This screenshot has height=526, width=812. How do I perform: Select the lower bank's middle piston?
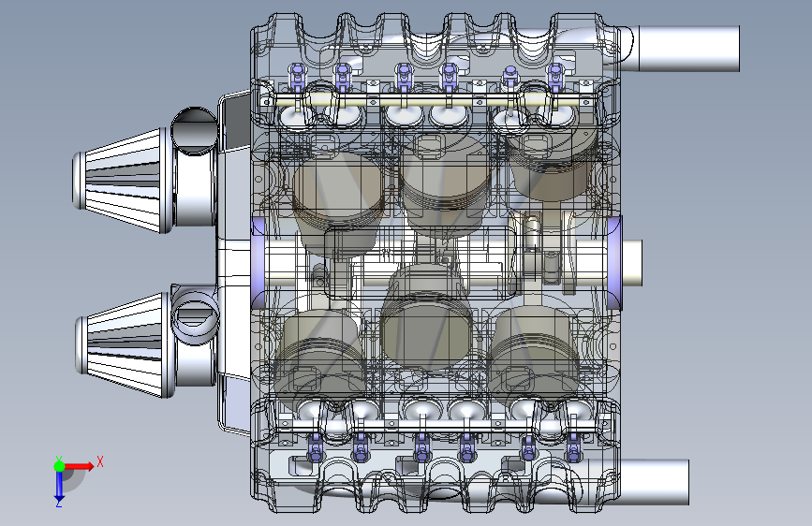click(426, 317)
